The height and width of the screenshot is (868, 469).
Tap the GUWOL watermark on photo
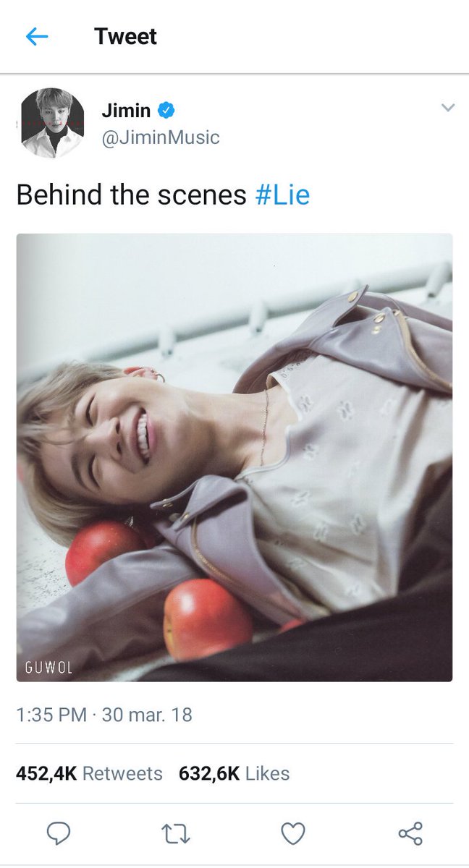pyautogui.click(x=48, y=668)
